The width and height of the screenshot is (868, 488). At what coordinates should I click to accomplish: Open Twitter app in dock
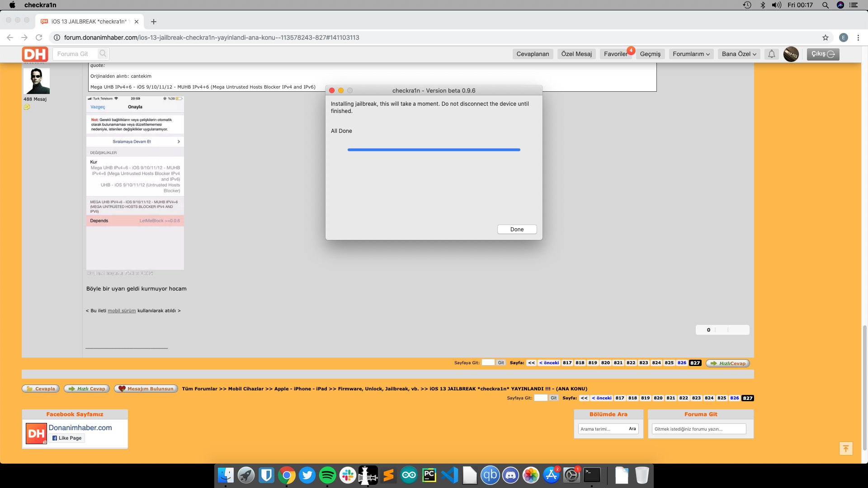point(307,475)
